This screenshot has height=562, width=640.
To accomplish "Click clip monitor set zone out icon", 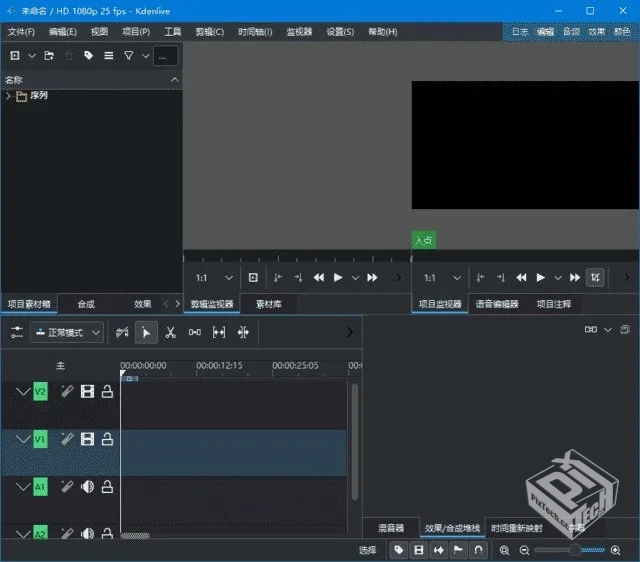I will tap(298, 278).
